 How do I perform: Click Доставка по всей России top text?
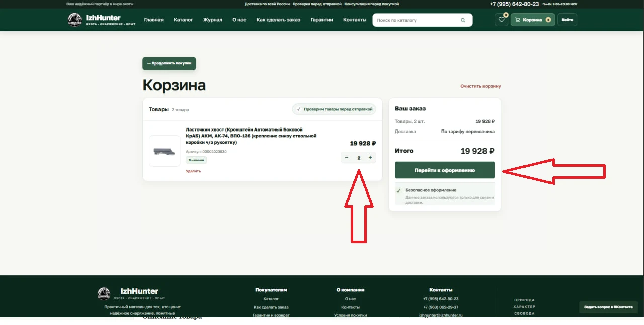pos(267,4)
